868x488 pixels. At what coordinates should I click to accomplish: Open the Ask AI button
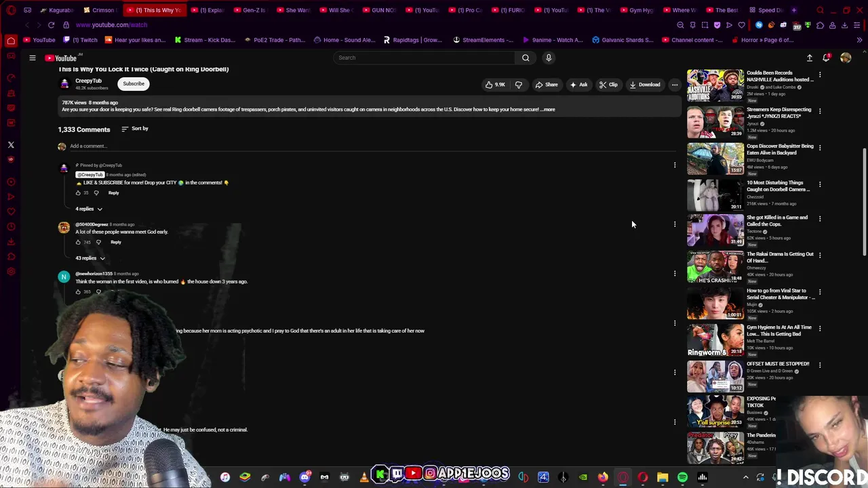coord(578,85)
